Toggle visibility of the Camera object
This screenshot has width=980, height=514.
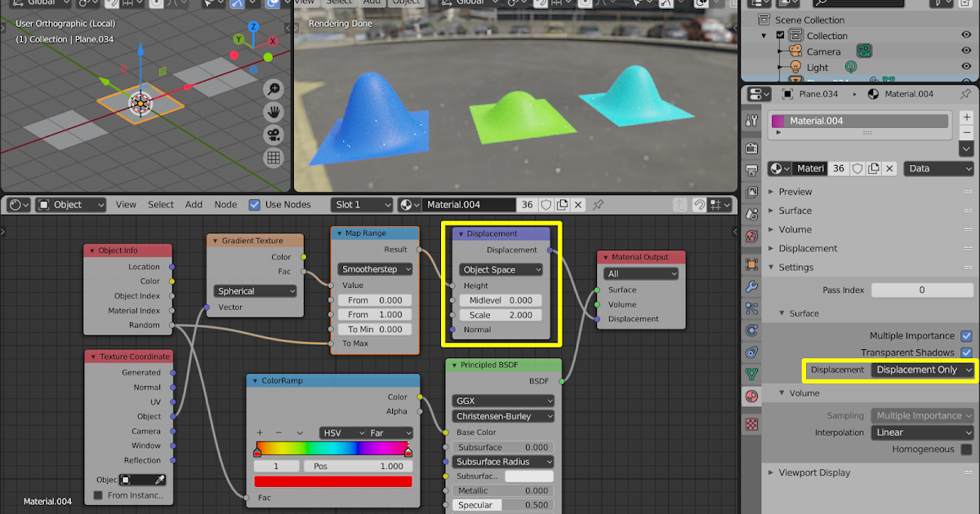click(x=966, y=51)
